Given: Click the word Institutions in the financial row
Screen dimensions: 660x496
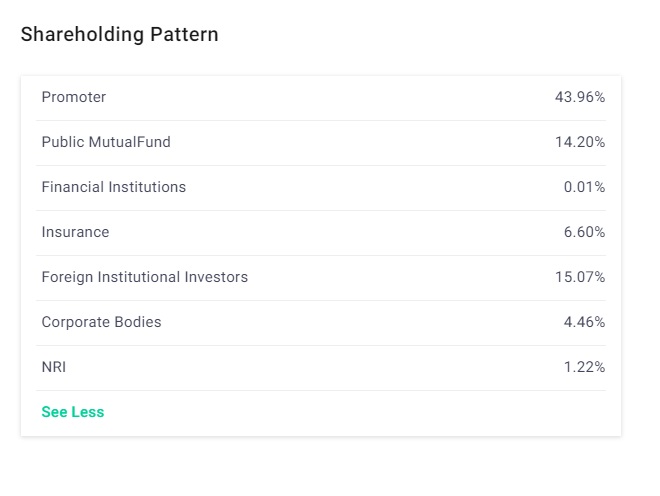Looking at the screenshot, I should pyautogui.click(x=147, y=187).
